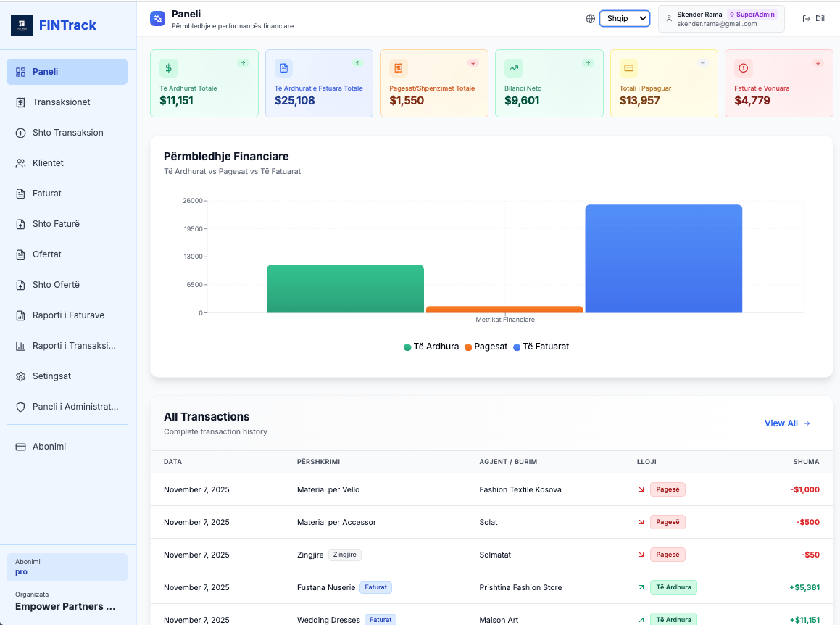Viewport: 840px width, 625px height.
Task: Log out using the Dil button
Action: [813, 18]
